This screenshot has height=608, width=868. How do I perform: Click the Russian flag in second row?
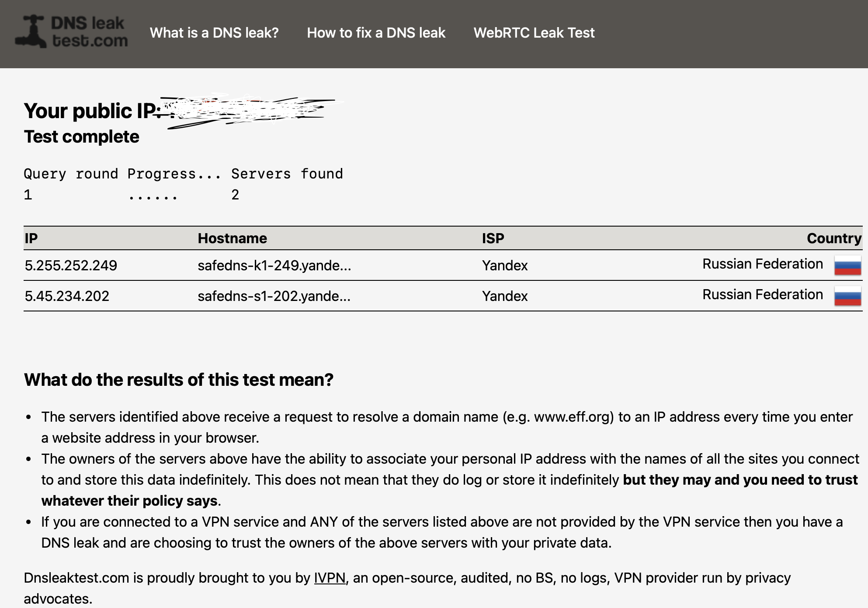click(x=847, y=296)
